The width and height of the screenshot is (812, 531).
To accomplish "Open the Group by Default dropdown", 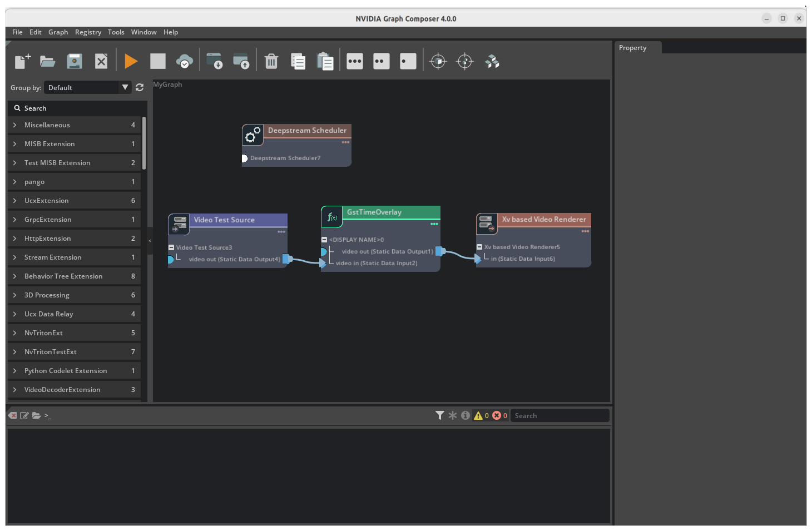I will click(88, 87).
